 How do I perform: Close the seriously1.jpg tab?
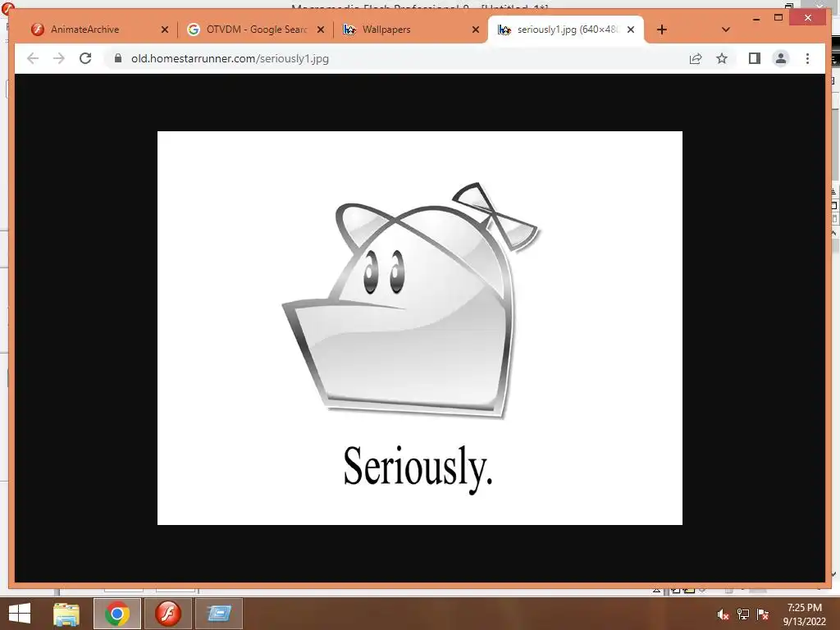click(631, 30)
